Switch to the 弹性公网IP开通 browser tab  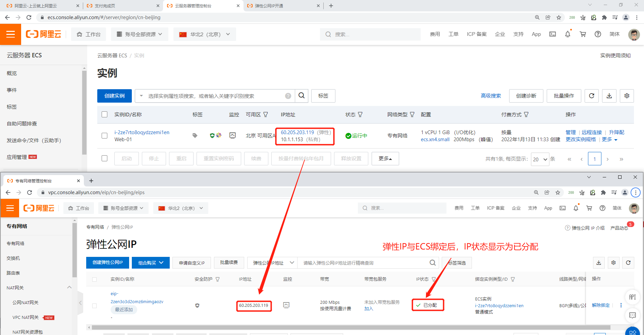(282, 6)
